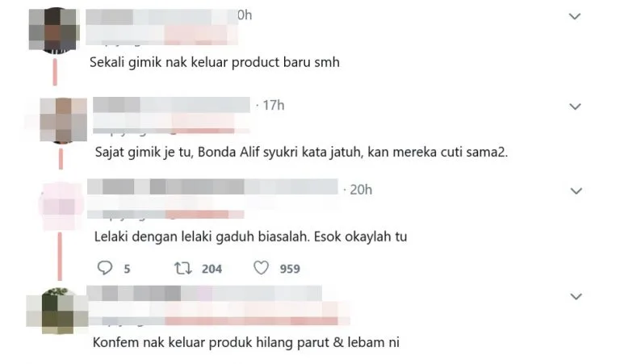Open tweet about 'produk hilang parut & lebam'
620x364 pixels.
click(246, 342)
